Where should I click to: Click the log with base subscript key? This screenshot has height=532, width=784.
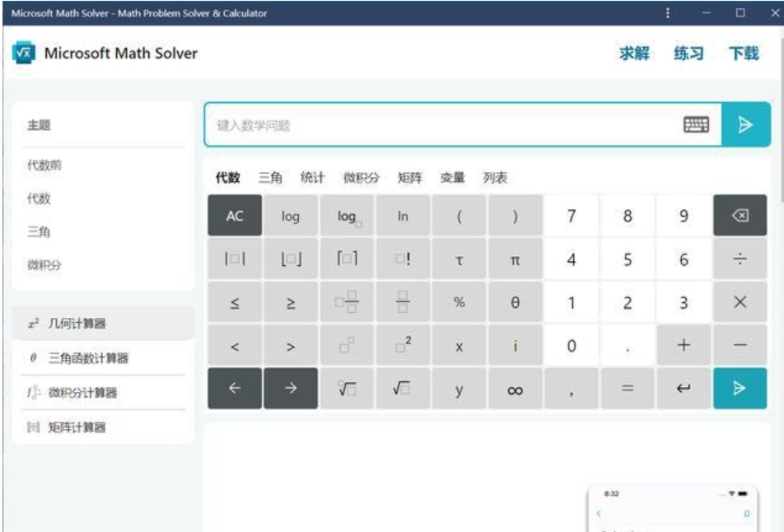click(x=347, y=216)
